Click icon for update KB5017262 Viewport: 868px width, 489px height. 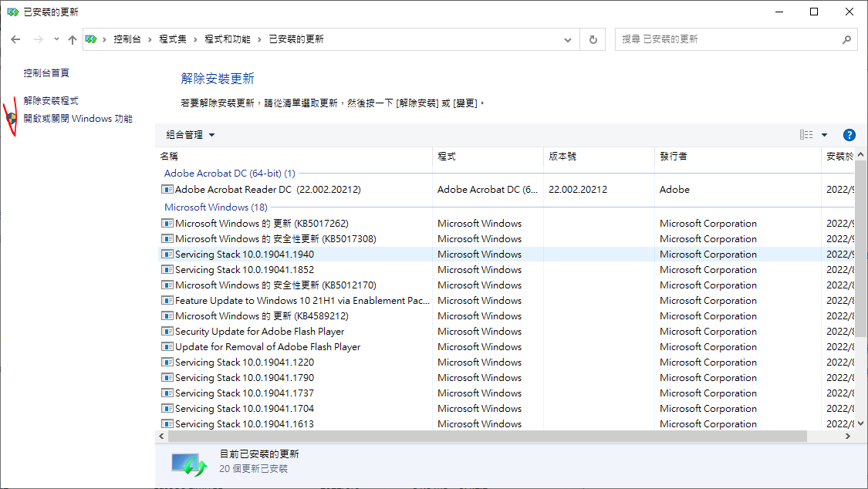[x=167, y=224]
